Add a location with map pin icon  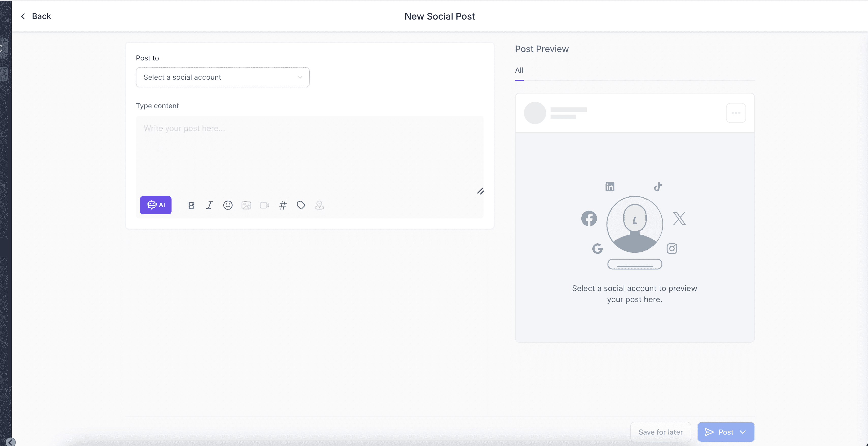click(x=319, y=205)
